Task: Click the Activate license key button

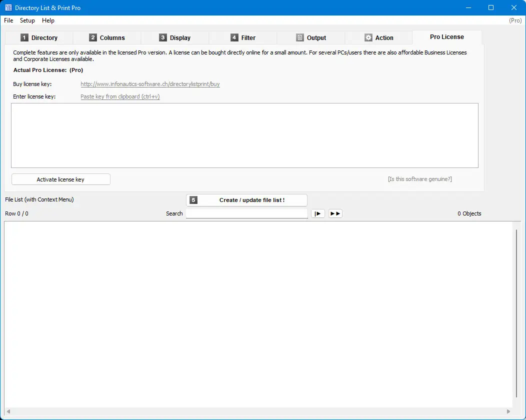Action: point(60,179)
